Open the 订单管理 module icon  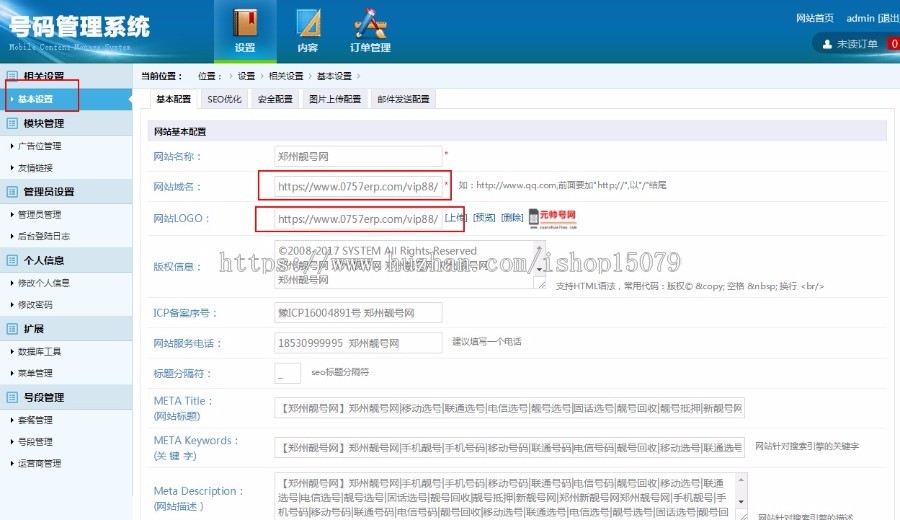coord(370,31)
